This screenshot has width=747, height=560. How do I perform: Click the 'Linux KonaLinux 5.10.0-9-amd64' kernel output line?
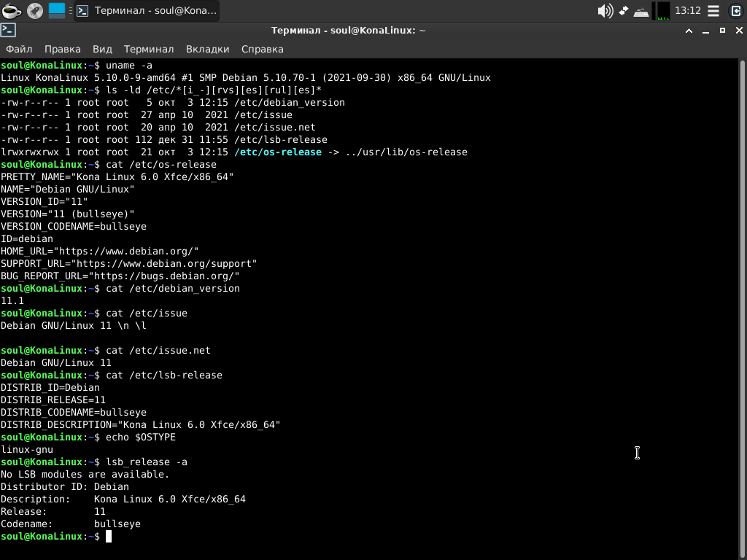coord(246,77)
